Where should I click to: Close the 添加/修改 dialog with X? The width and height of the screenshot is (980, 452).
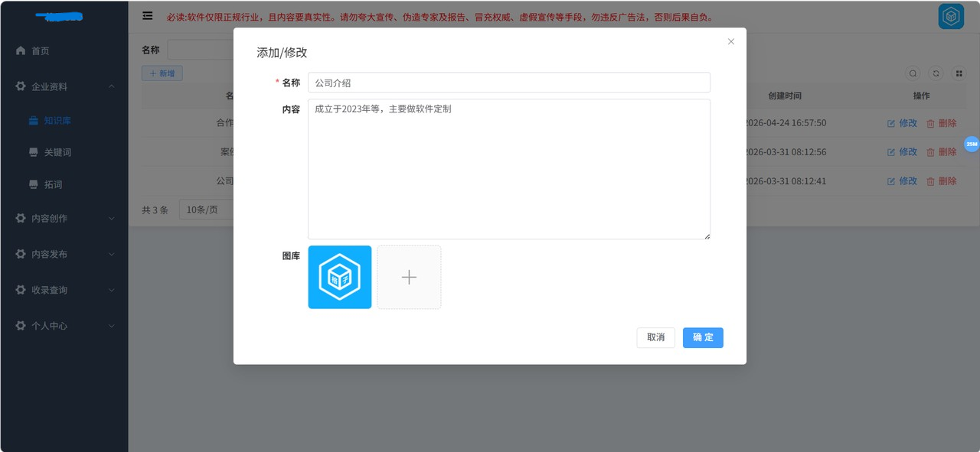tap(731, 41)
